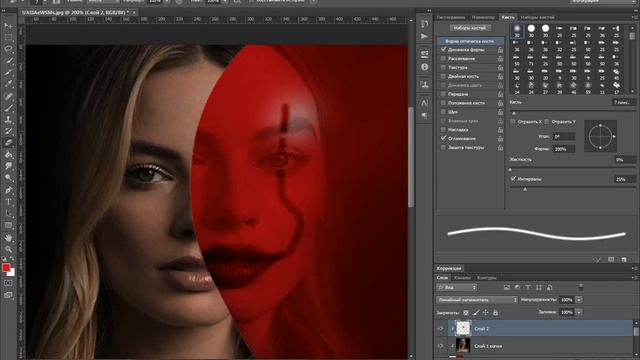Switch to Навигатор tab
640x360 pixels.
(483, 17)
